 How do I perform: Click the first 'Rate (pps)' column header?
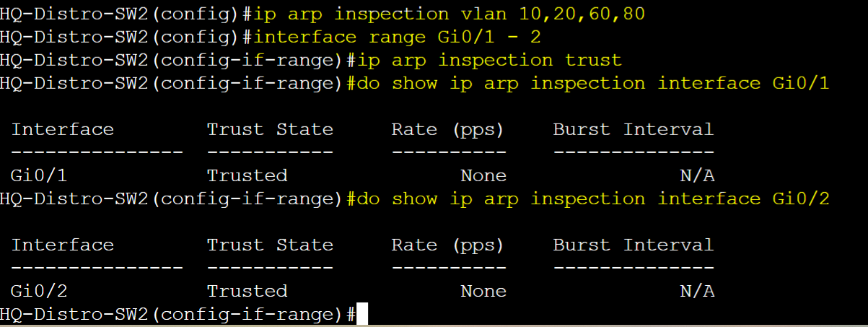tap(448, 129)
